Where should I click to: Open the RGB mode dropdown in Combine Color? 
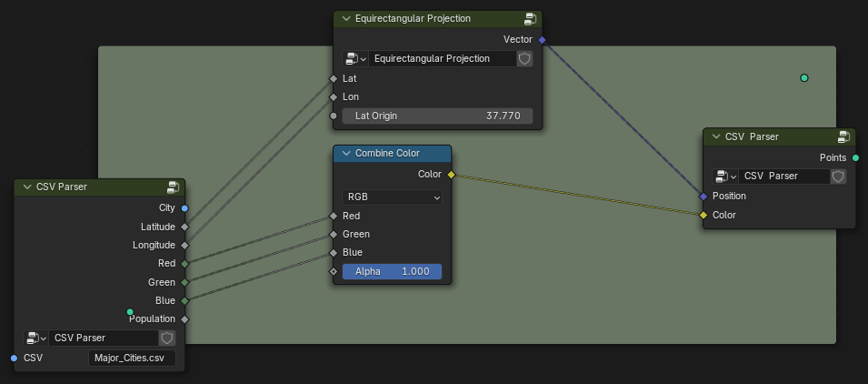392,197
